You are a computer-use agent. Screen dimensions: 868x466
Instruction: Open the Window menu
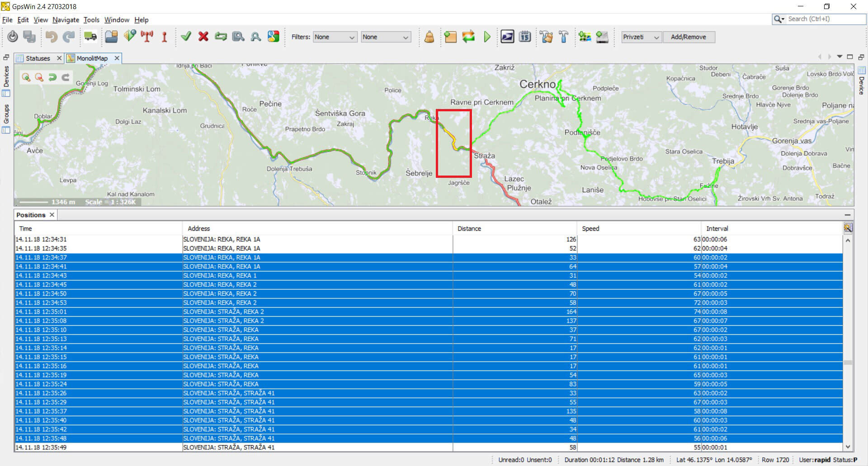[117, 20]
